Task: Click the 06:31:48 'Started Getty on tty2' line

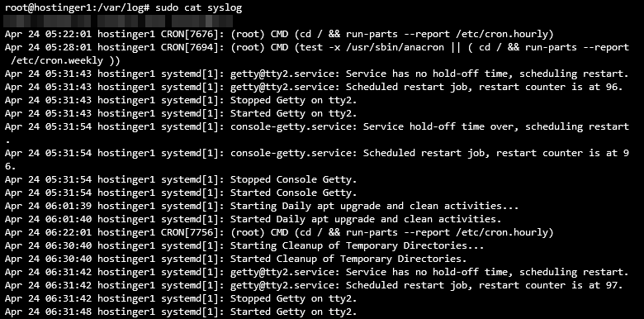Action: point(181,312)
